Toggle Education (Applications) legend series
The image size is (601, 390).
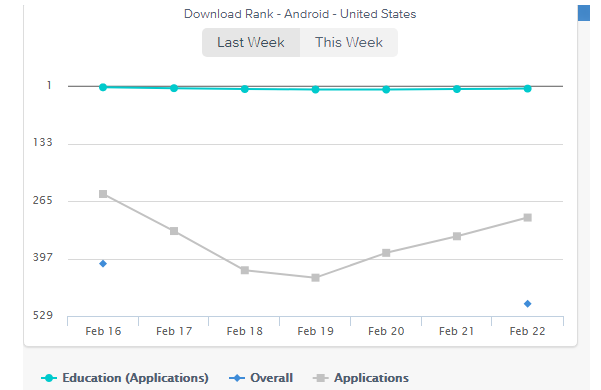125,378
